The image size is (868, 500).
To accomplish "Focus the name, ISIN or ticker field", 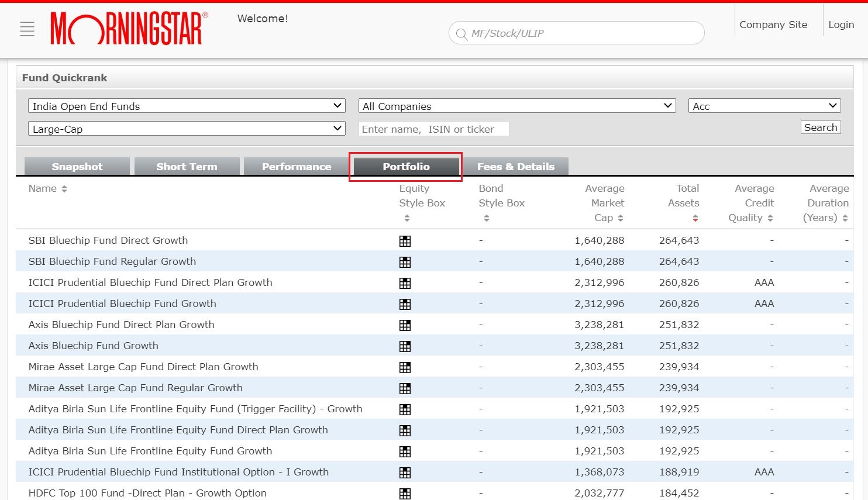I will click(433, 129).
